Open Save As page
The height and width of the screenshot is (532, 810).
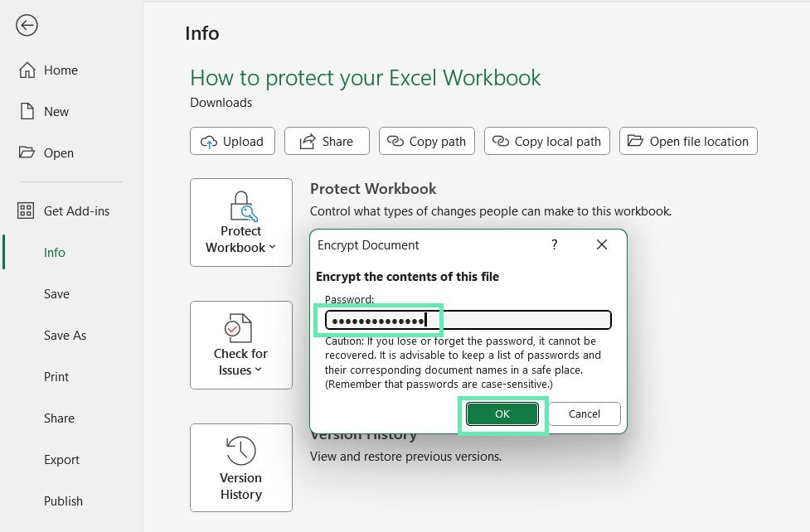pos(65,335)
